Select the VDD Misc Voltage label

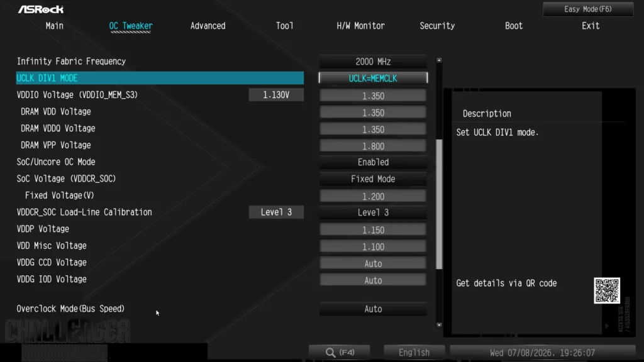tap(52, 246)
